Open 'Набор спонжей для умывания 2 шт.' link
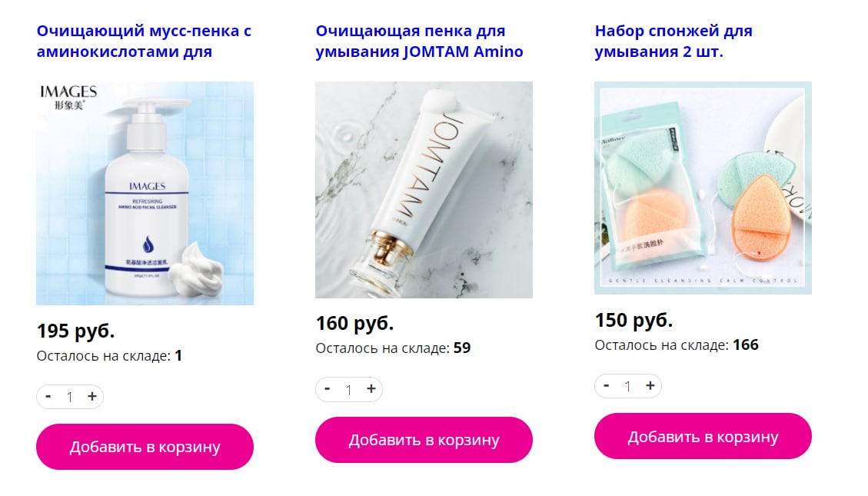This screenshot has width=868, height=496. pos(673,41)
